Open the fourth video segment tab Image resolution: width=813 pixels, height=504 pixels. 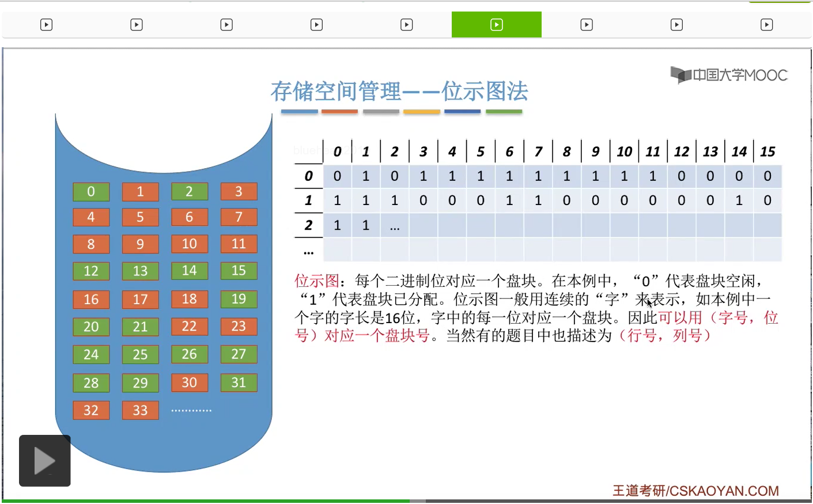click(x=316, y=25)
